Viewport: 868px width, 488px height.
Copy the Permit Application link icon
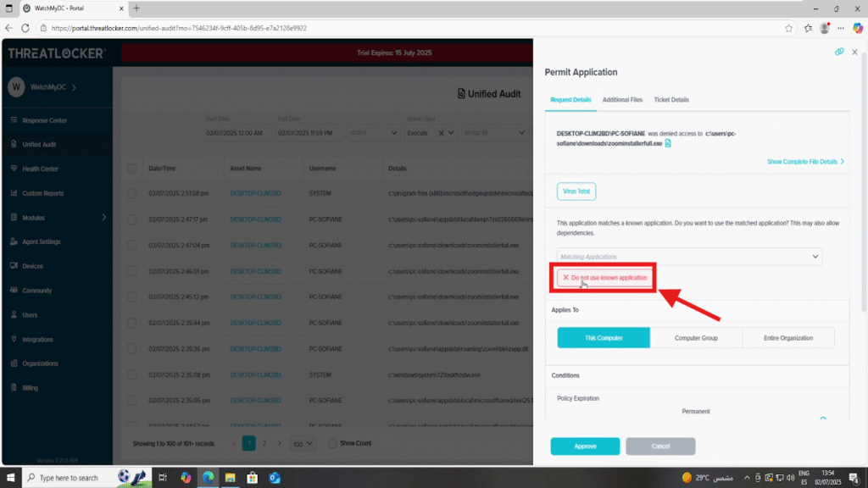(839, 52)
